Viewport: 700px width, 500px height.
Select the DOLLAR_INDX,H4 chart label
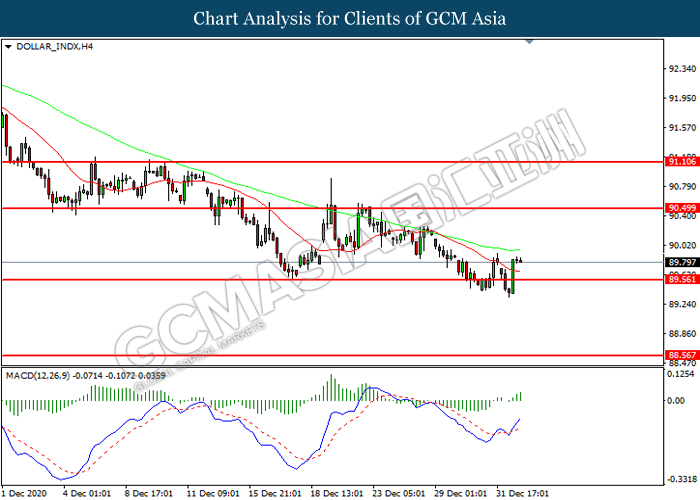[54, 46]
